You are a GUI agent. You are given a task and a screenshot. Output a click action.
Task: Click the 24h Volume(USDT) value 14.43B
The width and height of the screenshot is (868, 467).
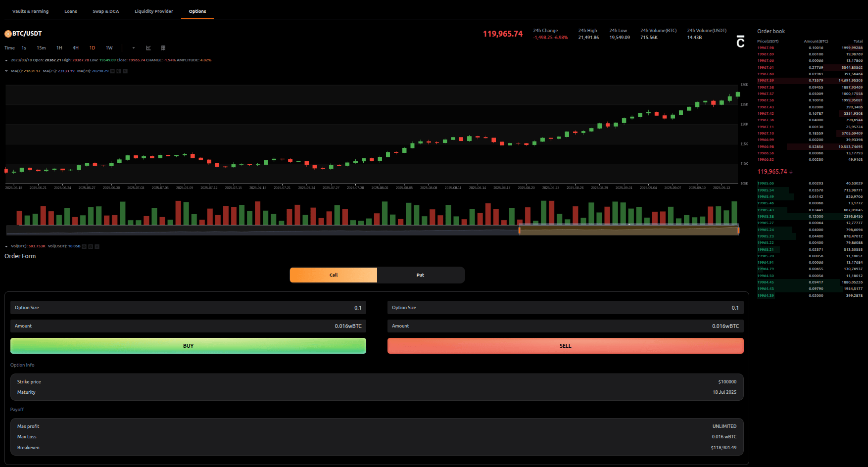coord(694,38)
